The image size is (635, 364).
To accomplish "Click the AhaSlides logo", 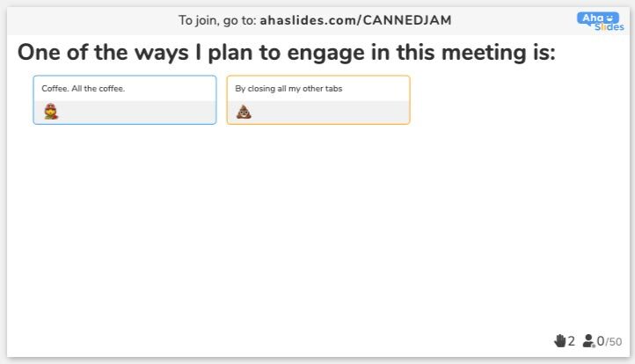I will 601,21.
